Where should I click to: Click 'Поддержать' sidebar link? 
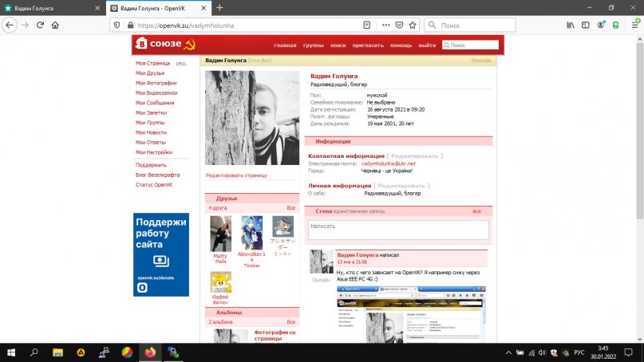click(151, 165)
